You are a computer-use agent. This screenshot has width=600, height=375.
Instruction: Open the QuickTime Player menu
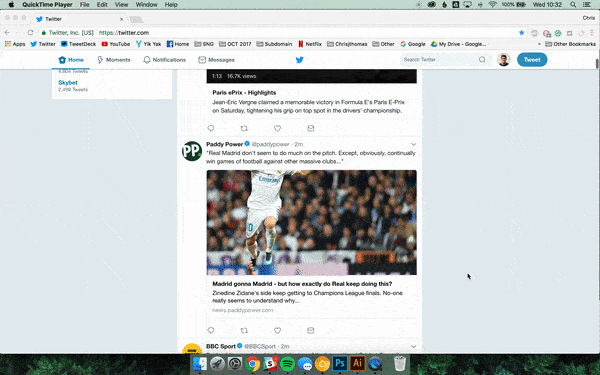(x=47, y=5)
